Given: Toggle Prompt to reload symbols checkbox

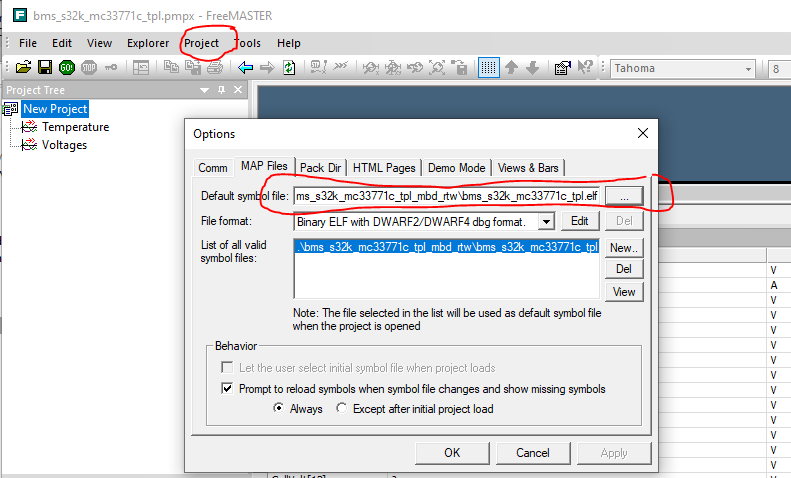Looking at the screenshot, I should [x=228, y=388].
